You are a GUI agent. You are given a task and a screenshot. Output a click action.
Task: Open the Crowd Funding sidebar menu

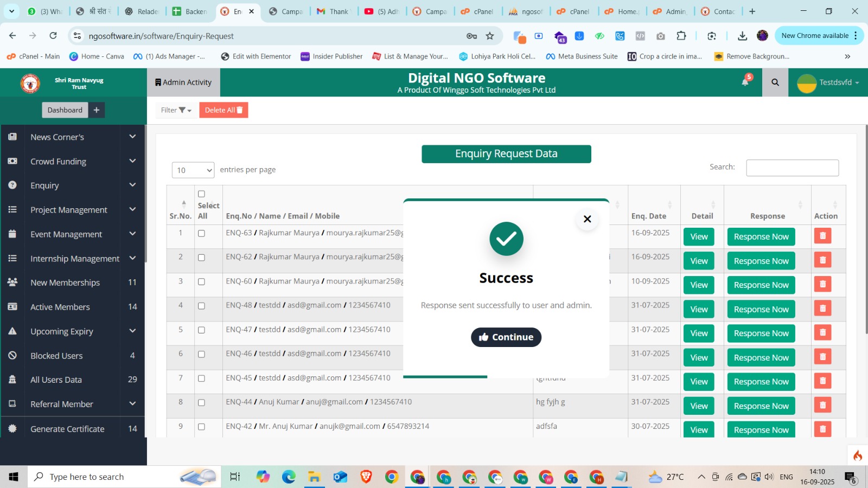coord(73,162)
